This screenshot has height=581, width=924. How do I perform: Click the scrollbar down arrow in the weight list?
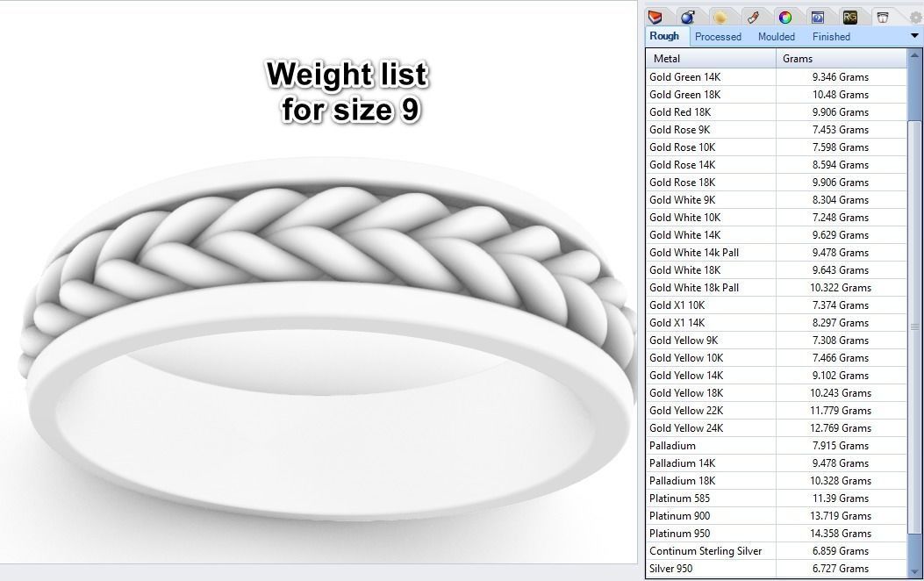pos(914,571)
